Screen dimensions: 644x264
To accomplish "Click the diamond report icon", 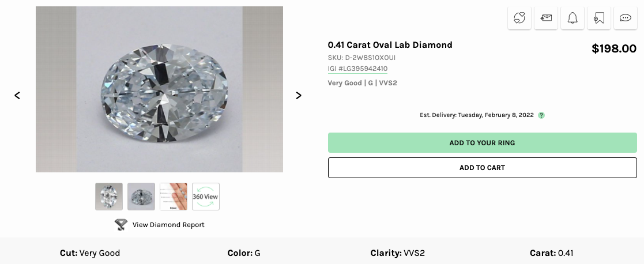I will [x=121, y=225].
